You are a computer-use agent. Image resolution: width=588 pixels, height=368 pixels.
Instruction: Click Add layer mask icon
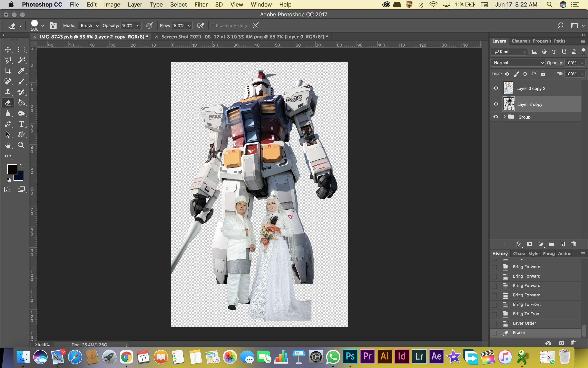[x=529, y=244]
